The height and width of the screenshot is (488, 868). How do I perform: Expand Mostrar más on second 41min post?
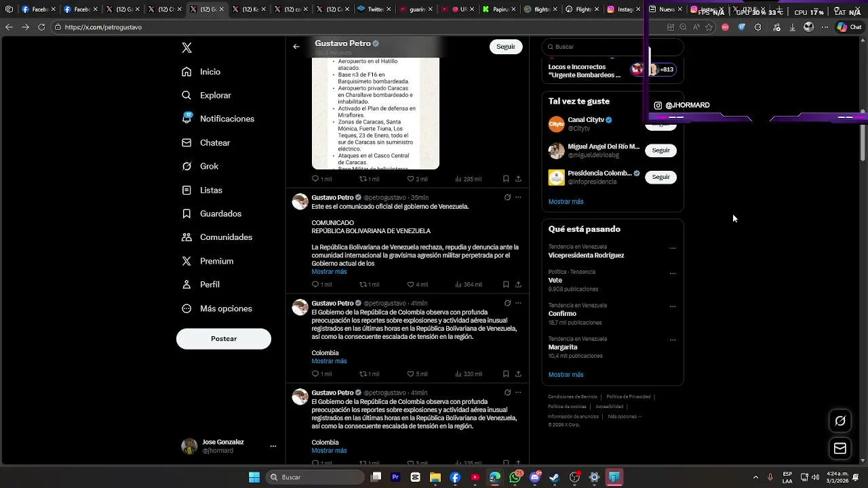(x=329, y=451)
